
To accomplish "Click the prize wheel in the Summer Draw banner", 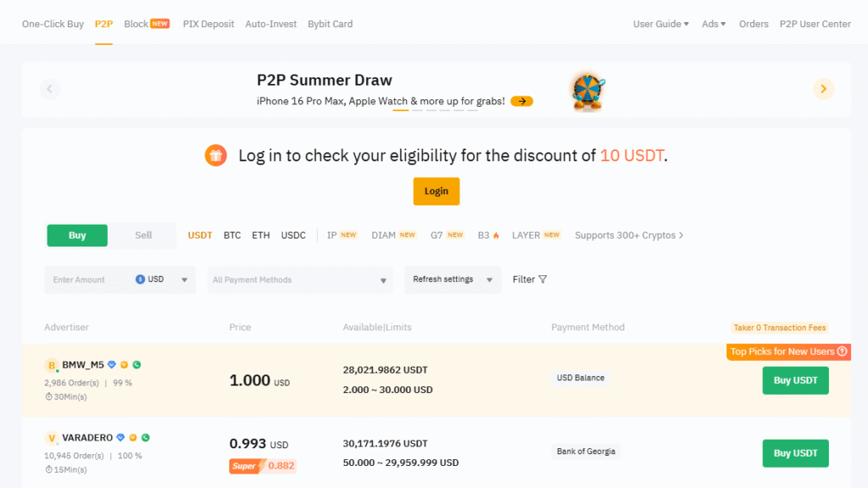I will (587, 88).
